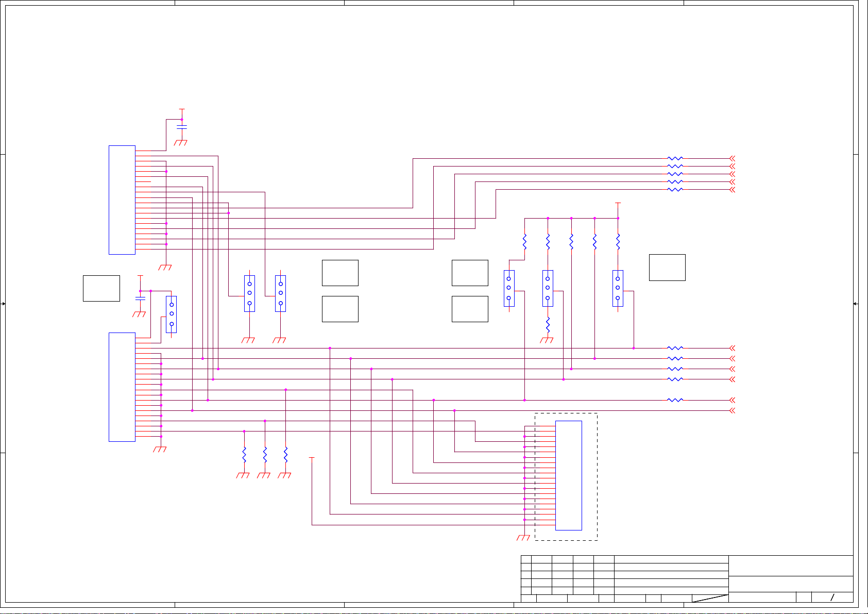Screen dimensions: 868x614
Task: Select the empty note box right of the pull-up resistors
Action: pos(667,268)
